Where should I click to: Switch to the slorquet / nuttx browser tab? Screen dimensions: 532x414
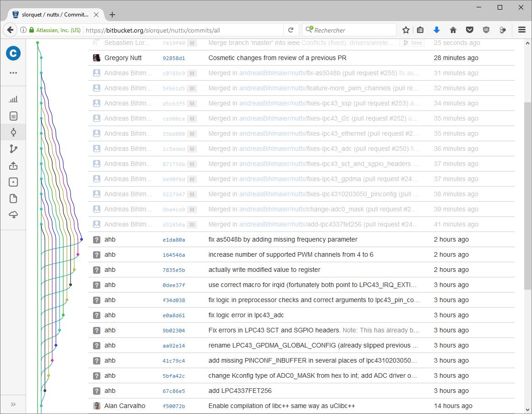[x=55, y=14]
